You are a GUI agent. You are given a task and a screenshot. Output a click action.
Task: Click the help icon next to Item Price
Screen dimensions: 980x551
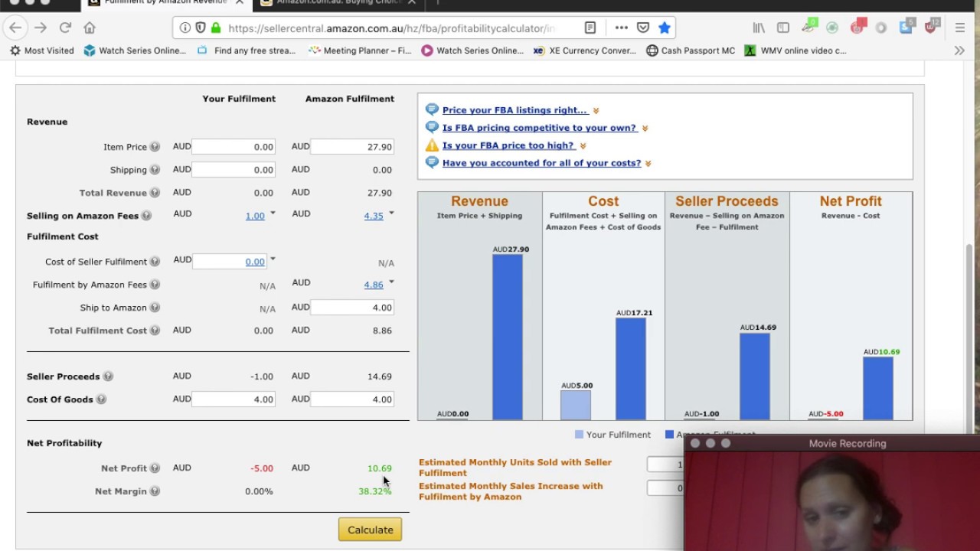click(155, 147)
